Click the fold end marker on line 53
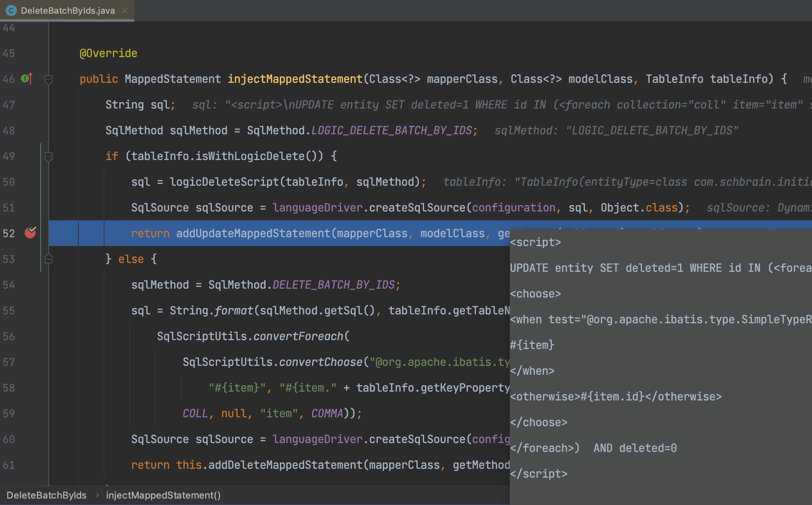 tap(49, 259)
